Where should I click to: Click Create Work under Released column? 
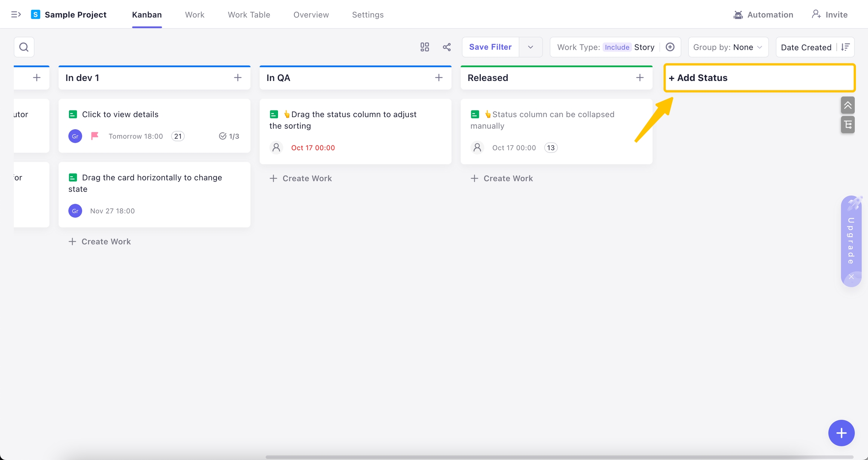[x=501, y=178]
